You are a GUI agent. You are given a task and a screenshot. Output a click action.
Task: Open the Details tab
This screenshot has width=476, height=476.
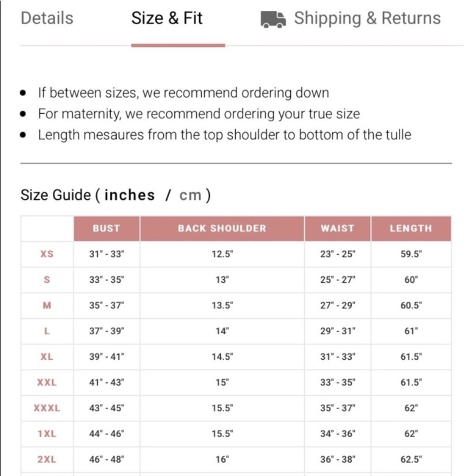pyautogui.click(x=47, y=18)
